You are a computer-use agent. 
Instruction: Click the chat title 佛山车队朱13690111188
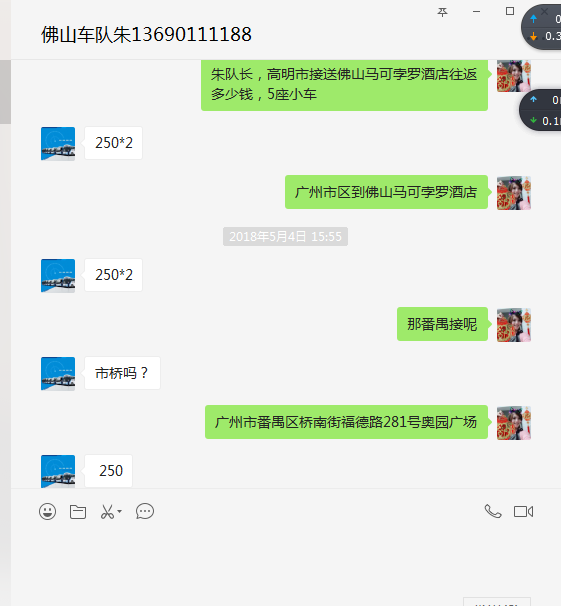(x=146, y=34)
